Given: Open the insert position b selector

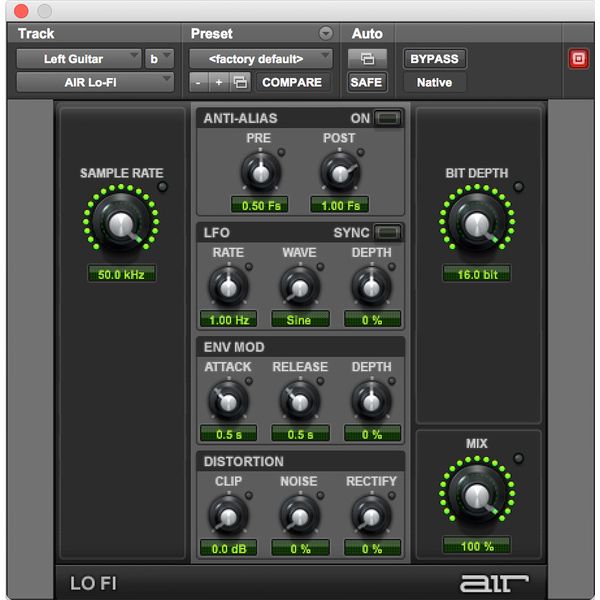Looking at the screenshot, I should pyautogui.click(x=160, y=59).
